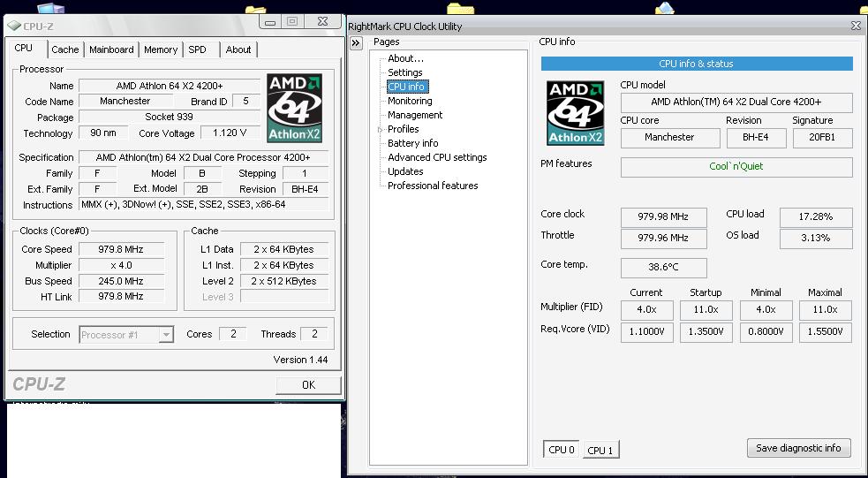Click the Throttle value 979.96 MHz
868x478 pixels.
663,239
